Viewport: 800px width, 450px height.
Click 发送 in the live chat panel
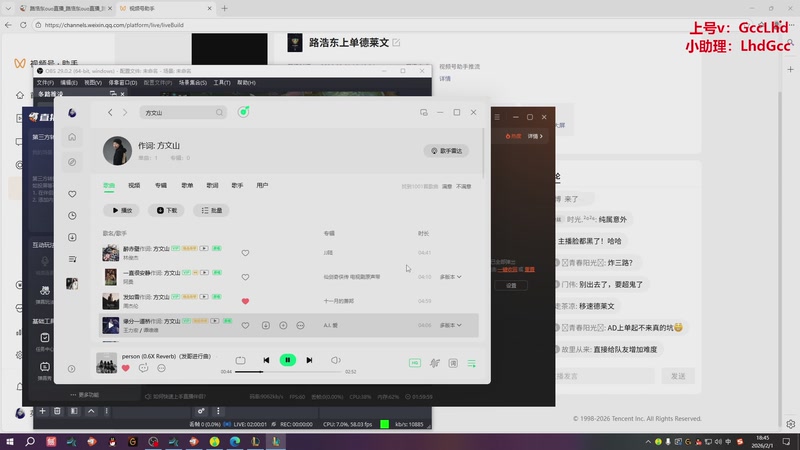click(x=678, y=376)
